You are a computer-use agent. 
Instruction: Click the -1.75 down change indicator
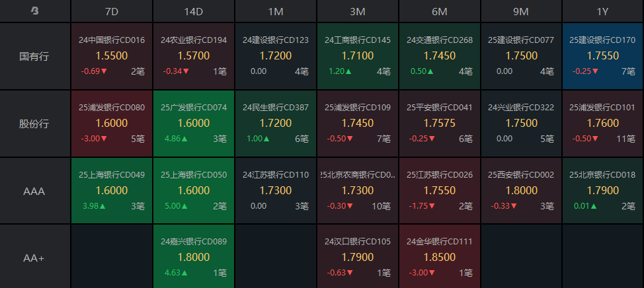click(x=423, y=206)
